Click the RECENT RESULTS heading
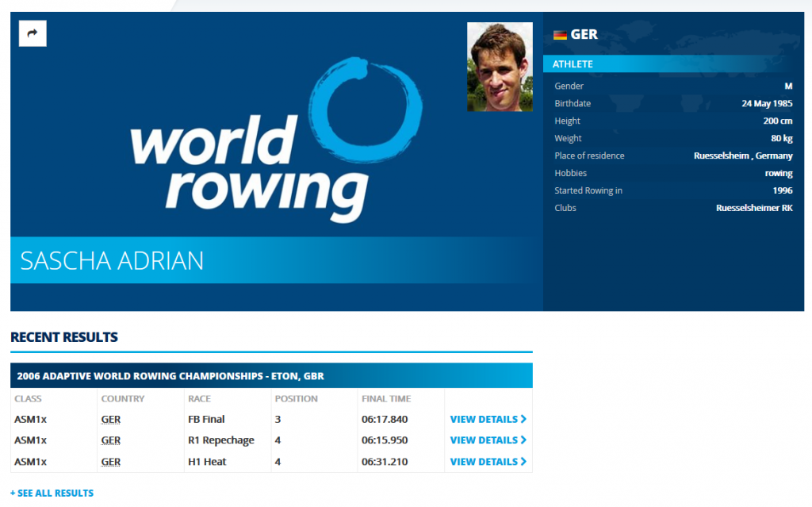 (64, 337)
